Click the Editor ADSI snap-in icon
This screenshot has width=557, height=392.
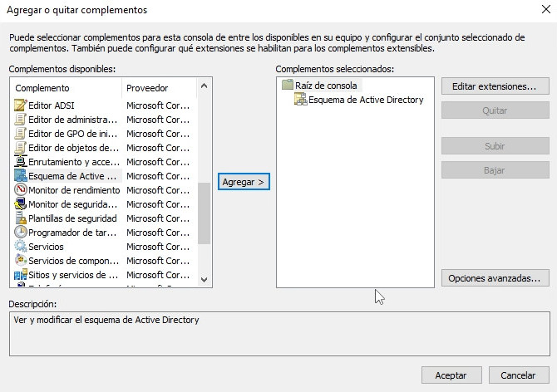(x=21, y=105)
